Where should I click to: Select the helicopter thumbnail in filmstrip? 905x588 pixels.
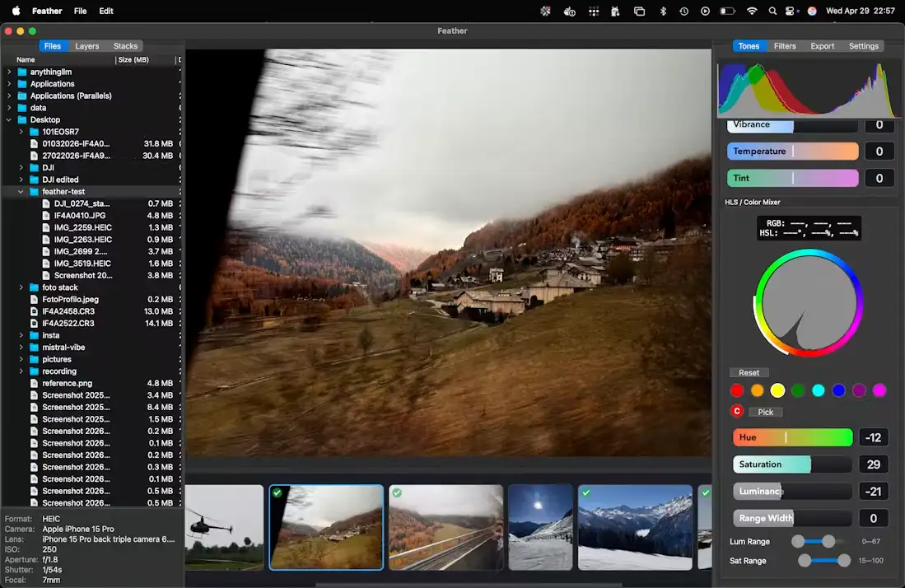click(225, 527)
